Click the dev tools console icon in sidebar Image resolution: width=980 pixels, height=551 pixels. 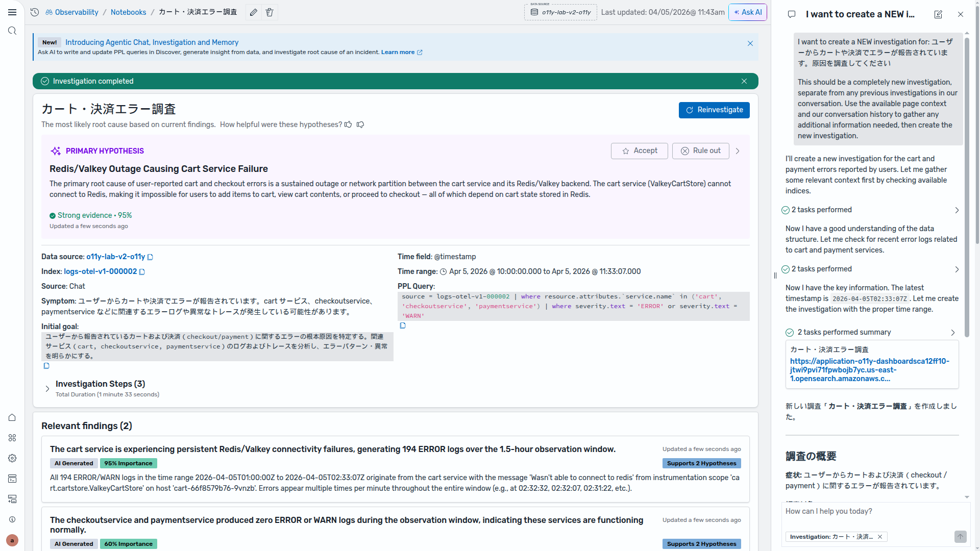(12, 479)
